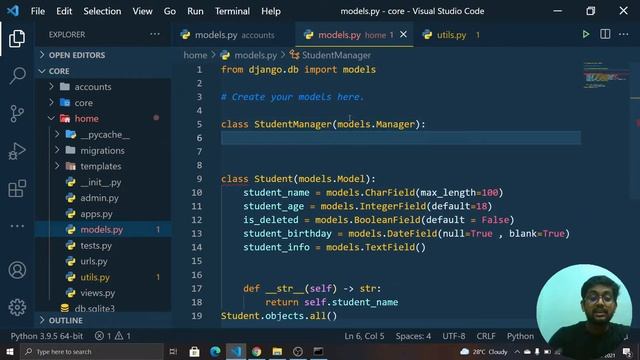Screen dimensions: 640x360
Task: Change language mode via Python status item
Action: click(x=520, y=336)
